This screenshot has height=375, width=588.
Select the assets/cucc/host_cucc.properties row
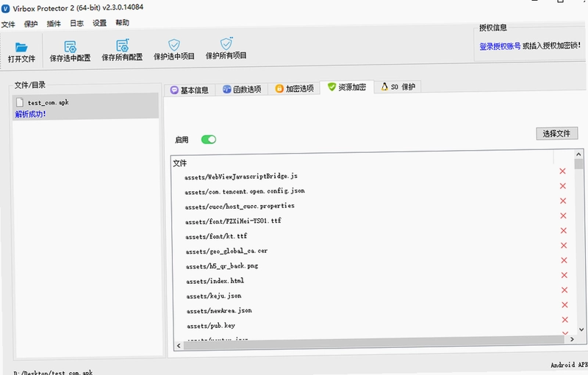pyautogui.click(x=240, y=206)
